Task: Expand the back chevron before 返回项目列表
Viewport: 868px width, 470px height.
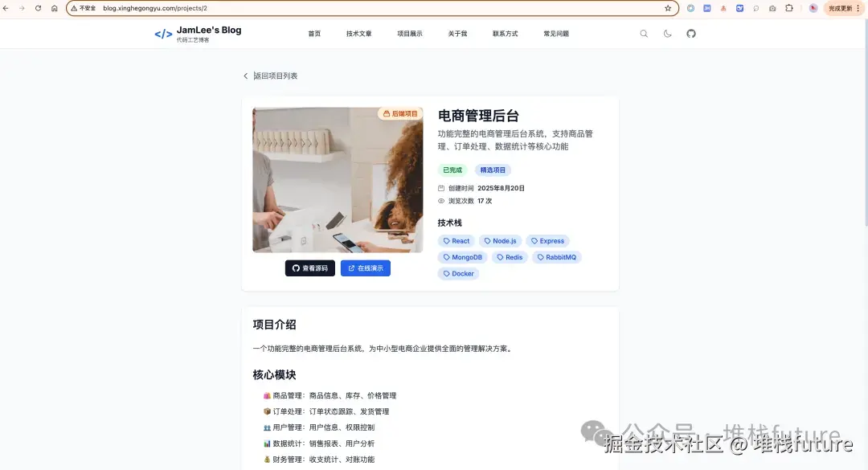Action: click(245, 75)
